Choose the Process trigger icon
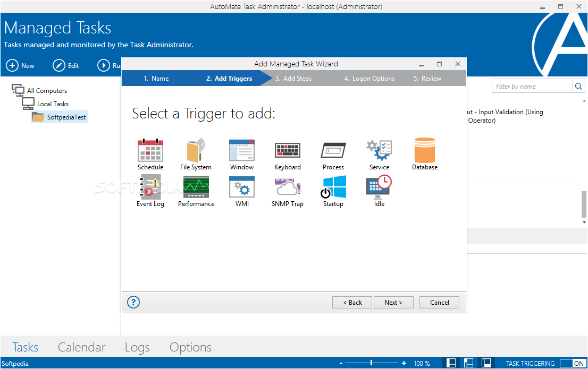 point(333,151)
